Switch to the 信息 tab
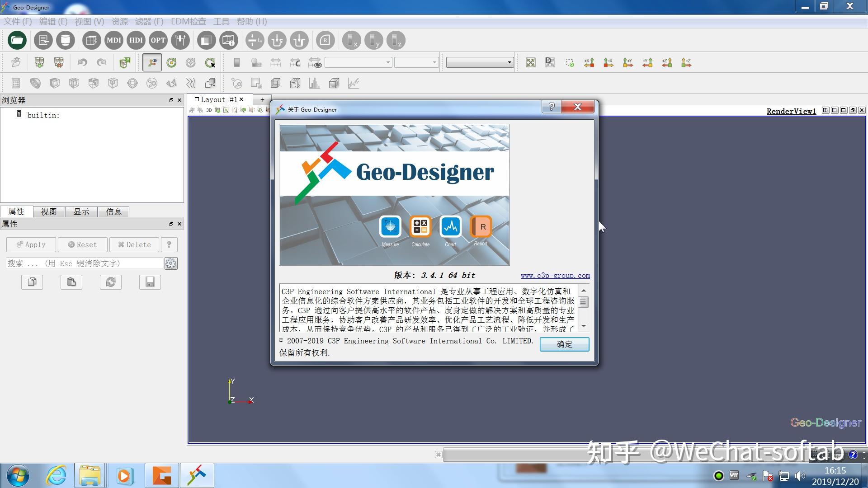This screenshot has width=868, height=488. pos(113,211)
